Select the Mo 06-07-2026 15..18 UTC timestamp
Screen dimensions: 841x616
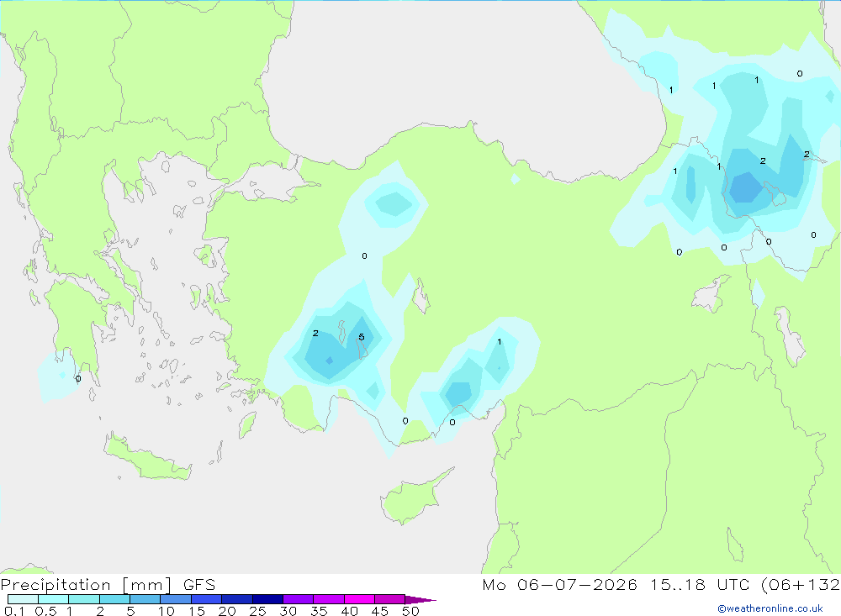616,584
